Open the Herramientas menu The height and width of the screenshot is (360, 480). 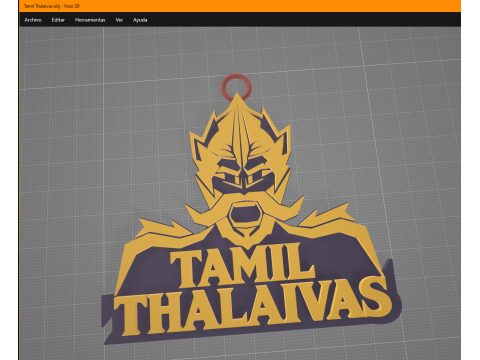pos(90,20)
